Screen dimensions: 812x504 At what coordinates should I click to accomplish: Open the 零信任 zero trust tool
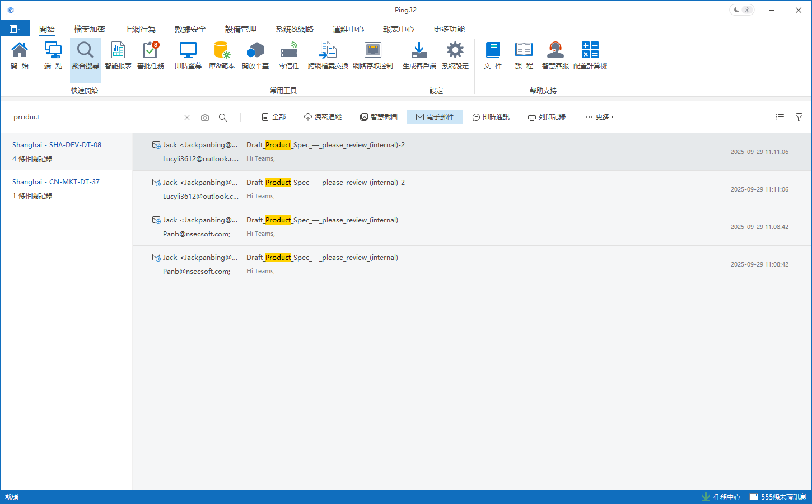pyautogui.click(x=288, y=55)
